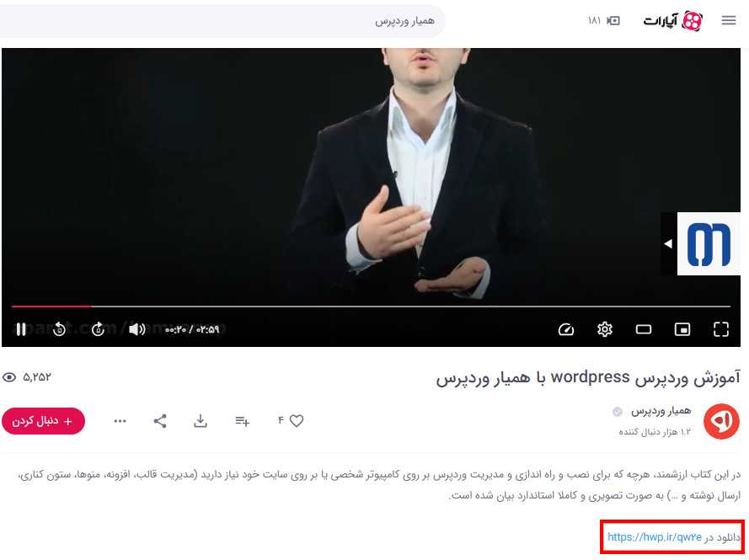Click the video time display
749x560 pixels.
192,329
